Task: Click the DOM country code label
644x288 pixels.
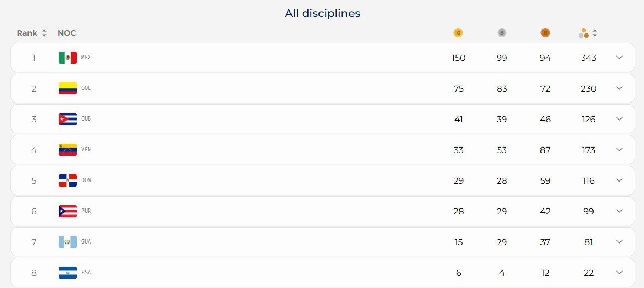Action: tap(86, 180)
